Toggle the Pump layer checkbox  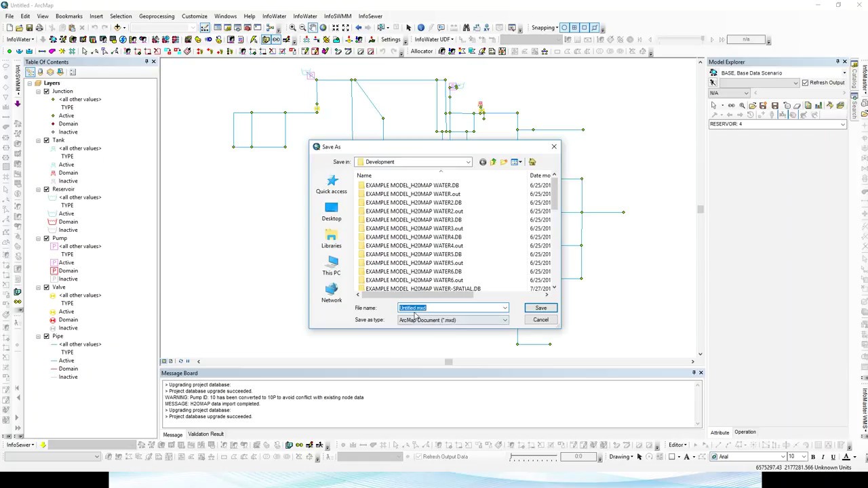(46, 239)
